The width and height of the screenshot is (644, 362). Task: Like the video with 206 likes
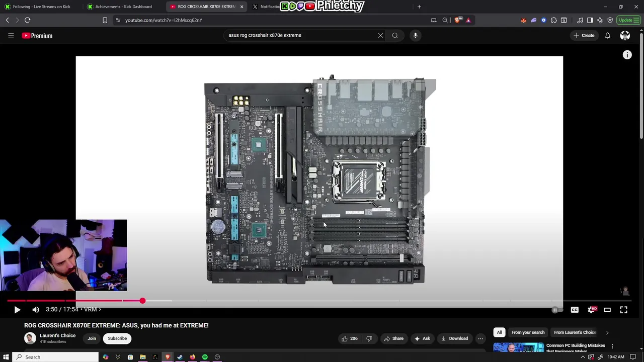[x=350, y=338]
